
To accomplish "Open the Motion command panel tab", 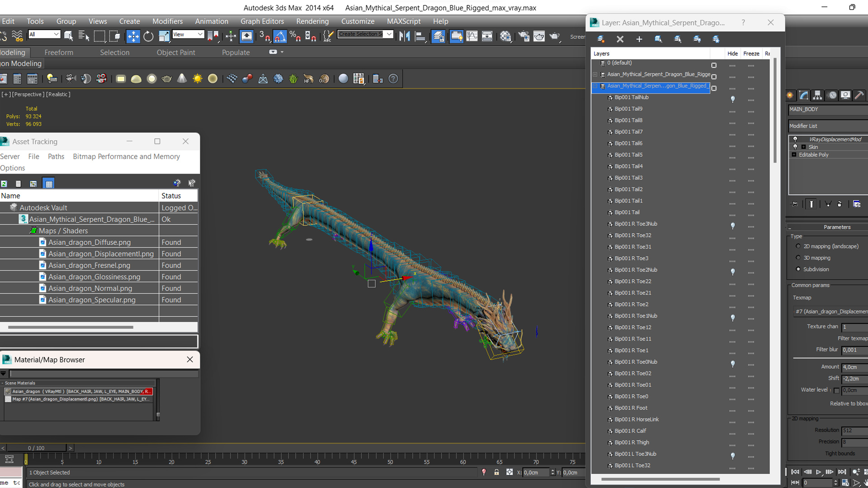I will coord(831,95).
